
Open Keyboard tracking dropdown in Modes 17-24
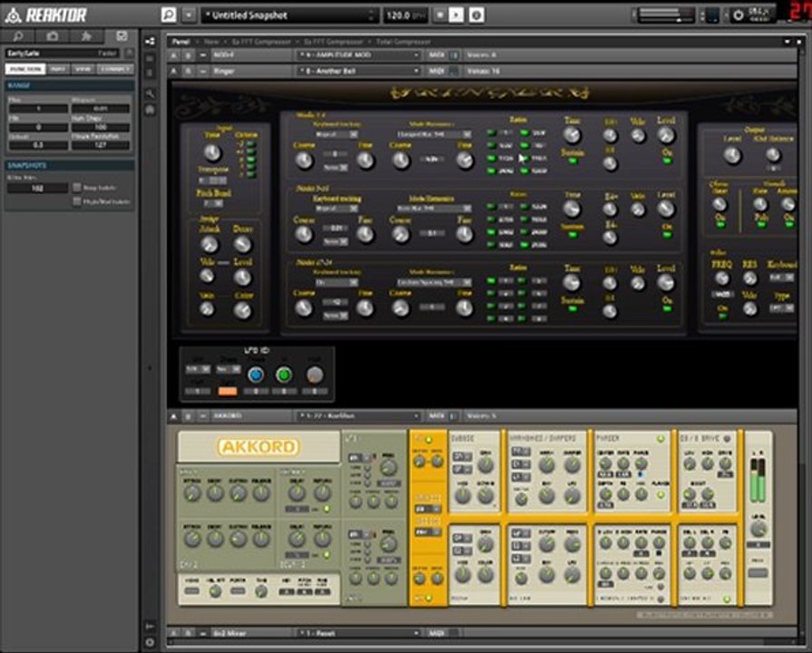tap(336, 282)
